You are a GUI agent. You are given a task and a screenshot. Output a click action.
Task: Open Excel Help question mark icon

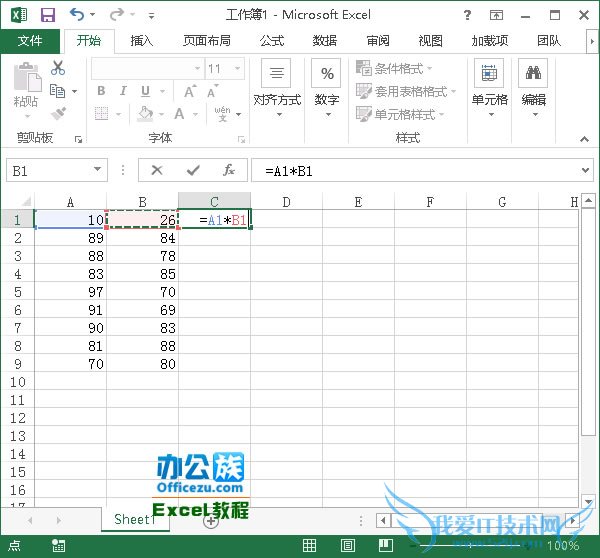[469, 15]
